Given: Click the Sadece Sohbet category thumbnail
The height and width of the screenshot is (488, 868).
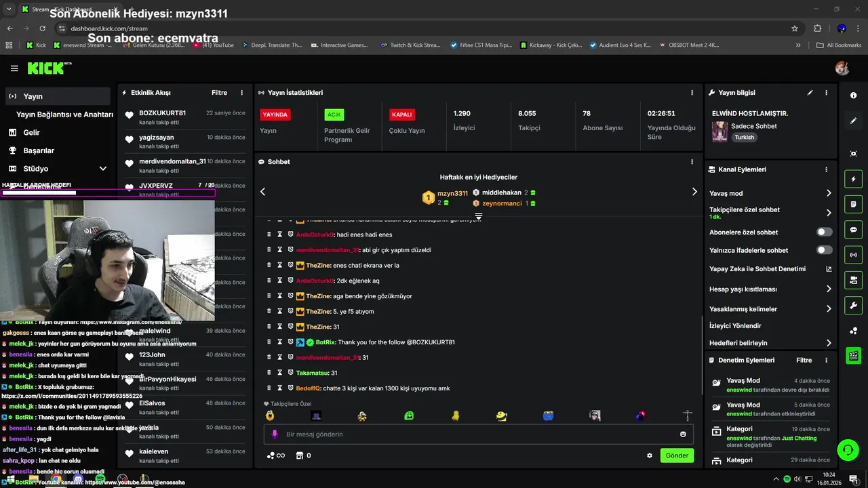Looking at the screenshot, I should [x=719, y=131].
